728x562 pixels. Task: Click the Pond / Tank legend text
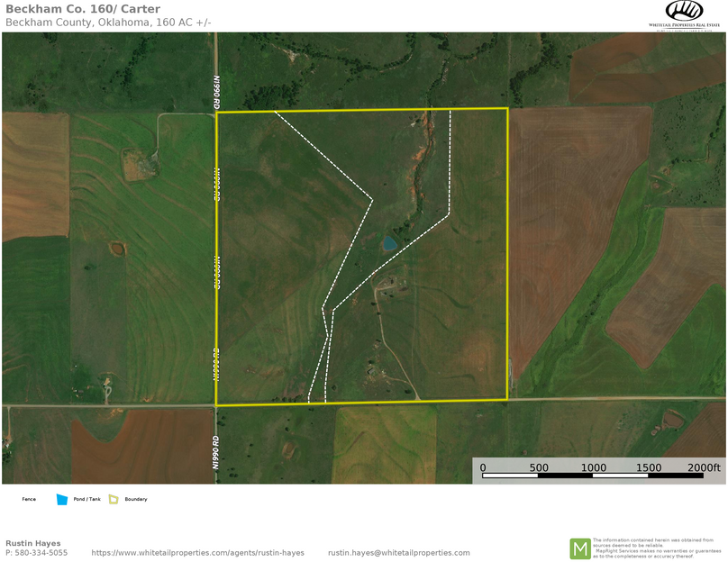click(87, 499)
